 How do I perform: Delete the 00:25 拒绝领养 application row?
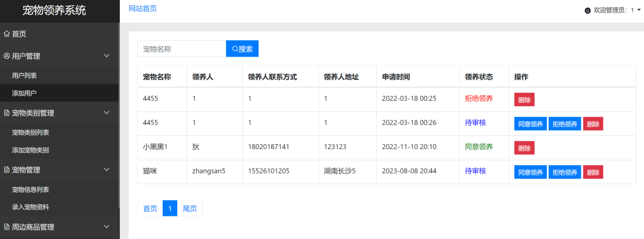point(525,100)
